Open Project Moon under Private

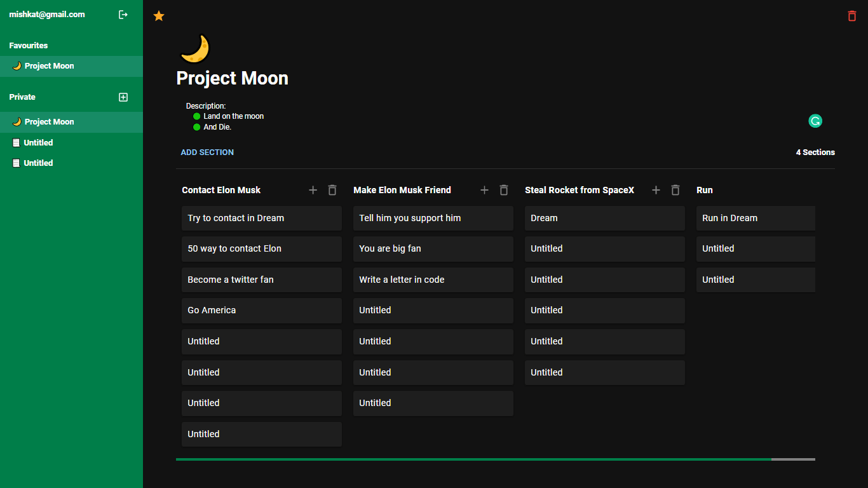tap(71, 122)
